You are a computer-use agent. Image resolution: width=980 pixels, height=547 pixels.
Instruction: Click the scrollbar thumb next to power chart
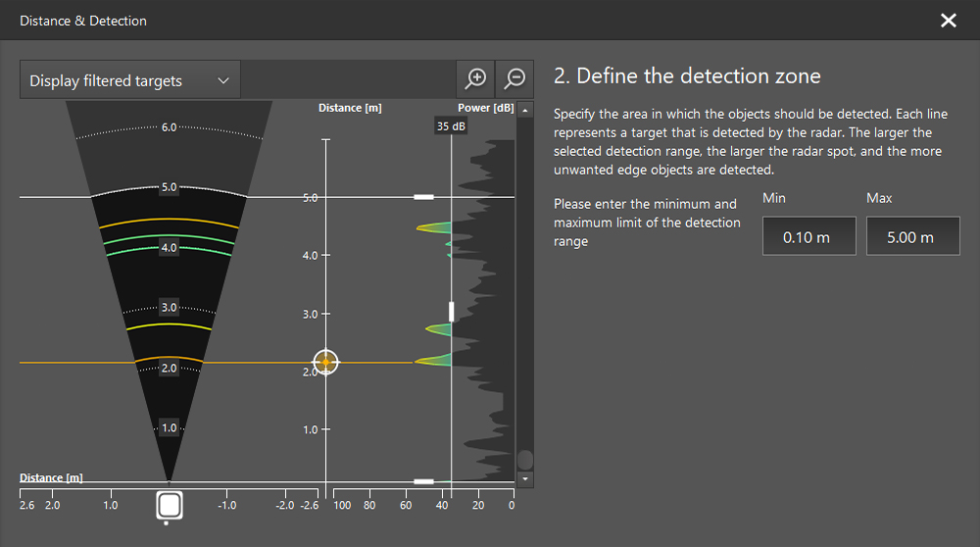click(x=524, y=459)
